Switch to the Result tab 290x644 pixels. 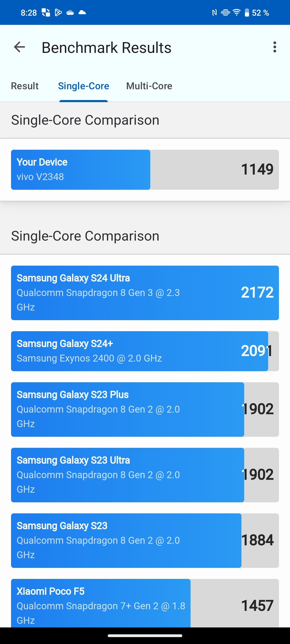tap(25, 86)
